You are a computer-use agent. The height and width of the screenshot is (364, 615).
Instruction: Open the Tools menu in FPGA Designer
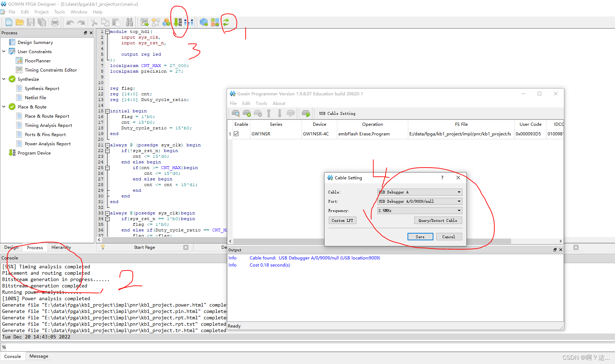click(x=60, y=12)
